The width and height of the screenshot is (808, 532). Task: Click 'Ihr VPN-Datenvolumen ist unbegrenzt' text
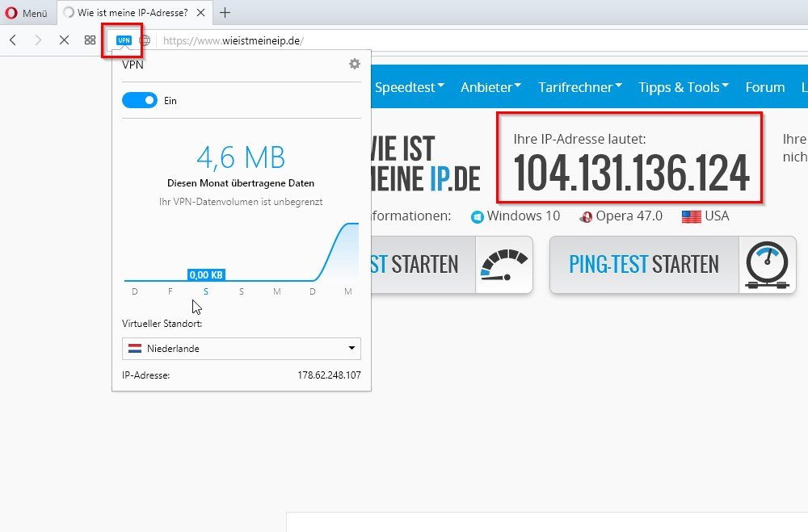[241, 202]
